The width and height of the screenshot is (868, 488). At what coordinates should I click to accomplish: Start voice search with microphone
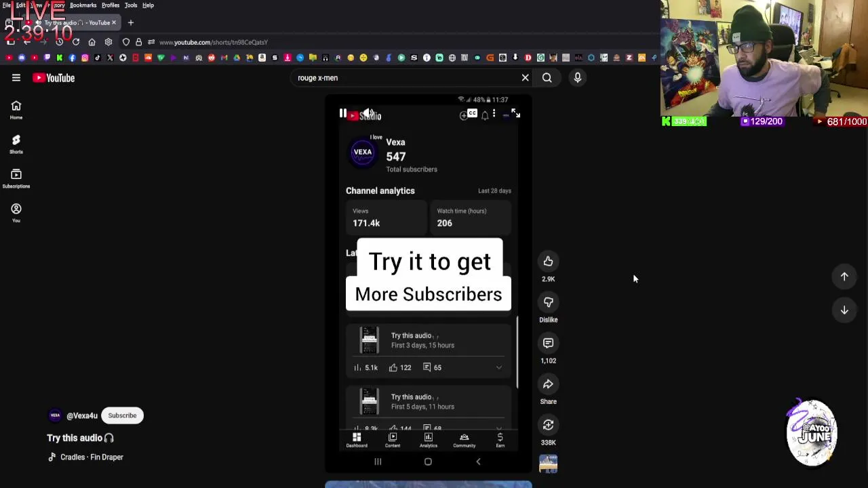(x=578, y=78)
